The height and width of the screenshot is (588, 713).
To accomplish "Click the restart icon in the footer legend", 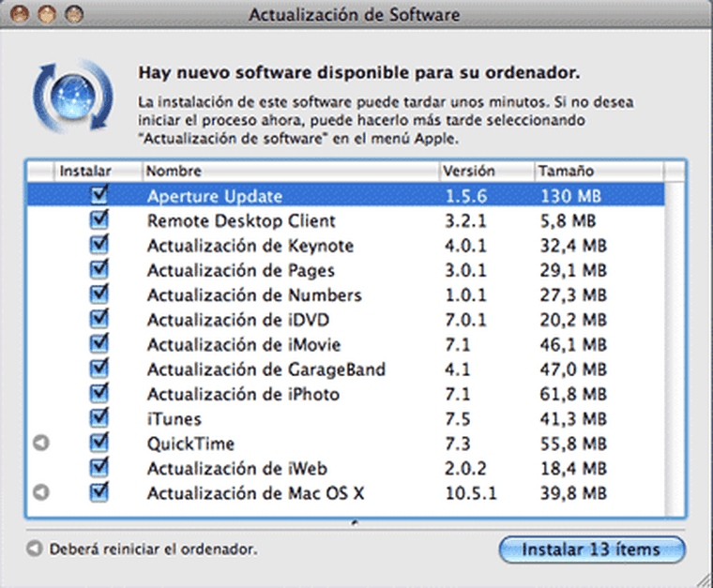I will [35, 549].
